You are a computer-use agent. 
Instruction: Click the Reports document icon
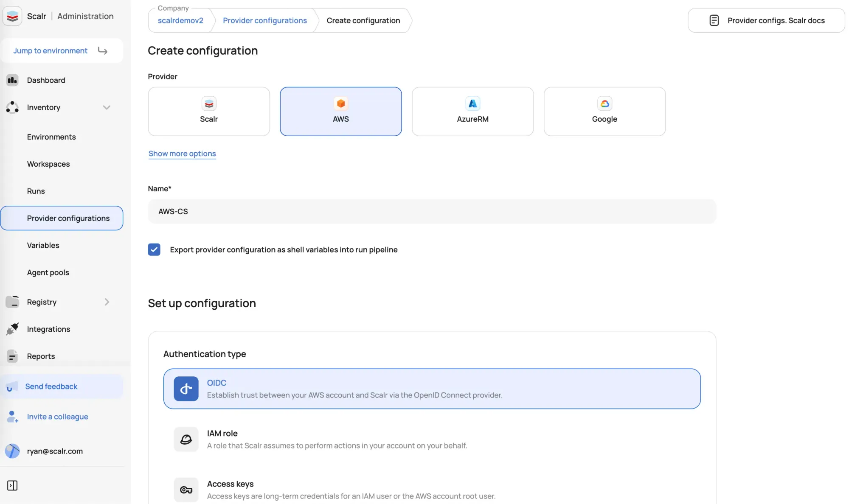click(12, 356)
